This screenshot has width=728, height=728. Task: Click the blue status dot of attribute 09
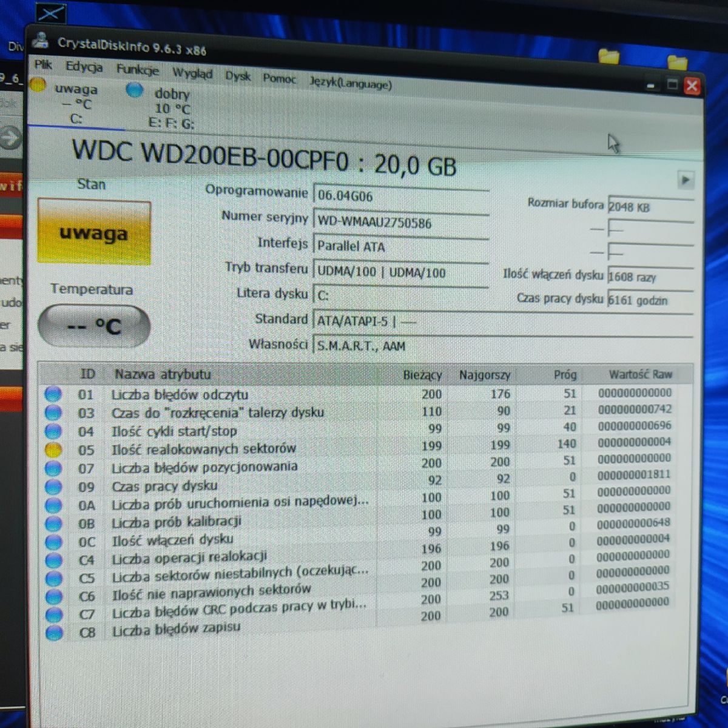pos(53,487)
